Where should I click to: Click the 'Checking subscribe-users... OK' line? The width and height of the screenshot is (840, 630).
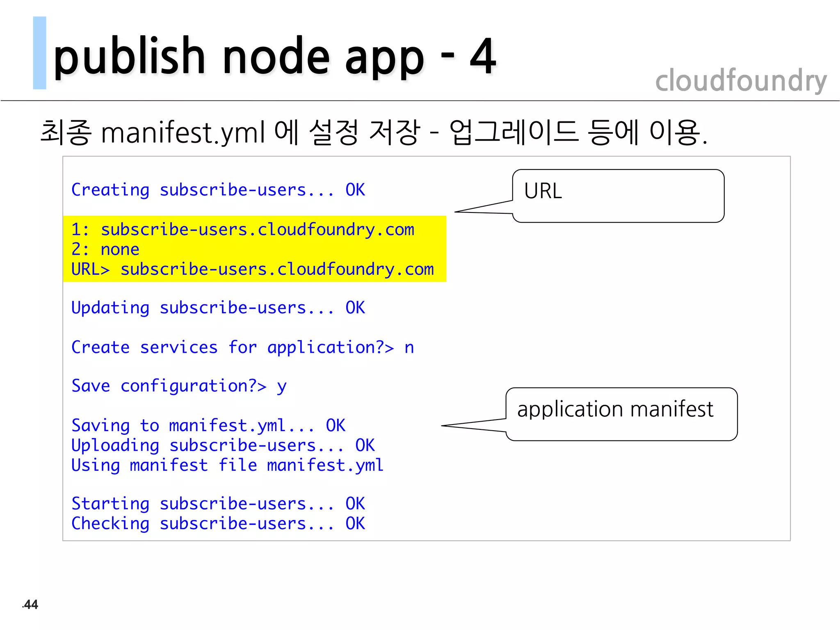[x=218, y=524]
